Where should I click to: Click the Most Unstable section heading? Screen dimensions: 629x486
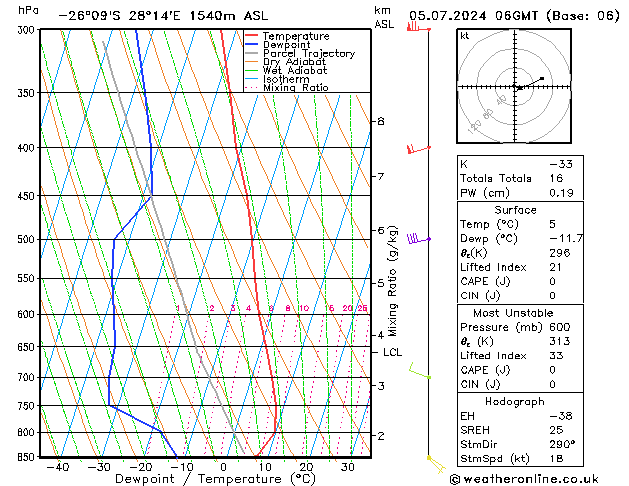coord(513,313)
